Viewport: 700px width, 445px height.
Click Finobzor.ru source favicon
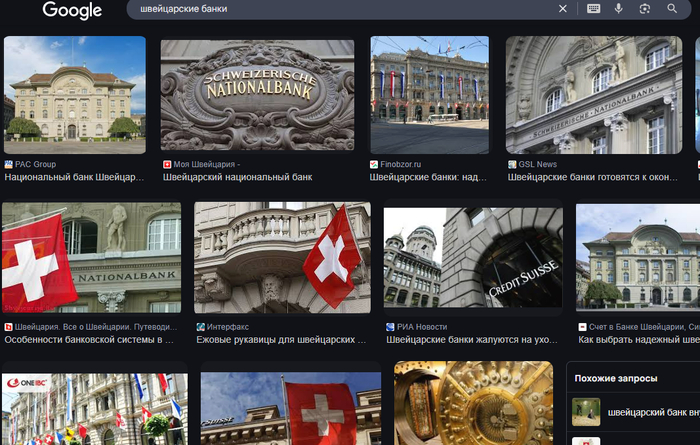pos(374,164)
